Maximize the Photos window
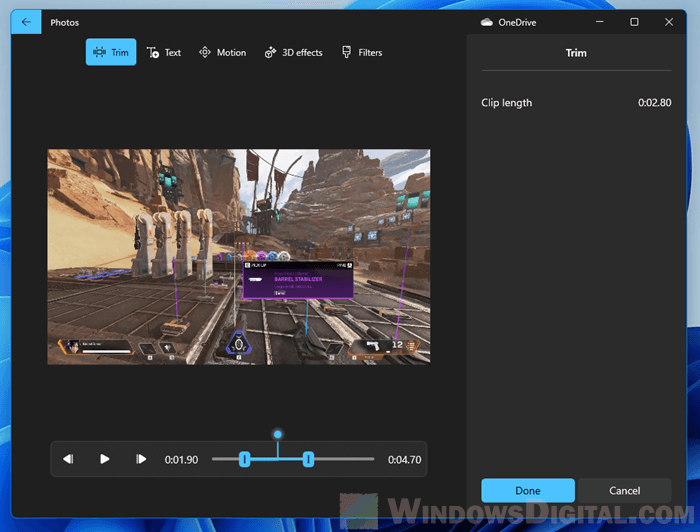700x532 pixels. pos(634,22)
